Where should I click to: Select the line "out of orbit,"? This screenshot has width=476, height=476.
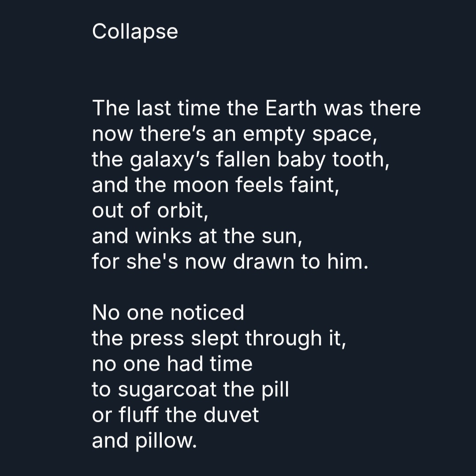pyautogui.click(x=150, y=211)
